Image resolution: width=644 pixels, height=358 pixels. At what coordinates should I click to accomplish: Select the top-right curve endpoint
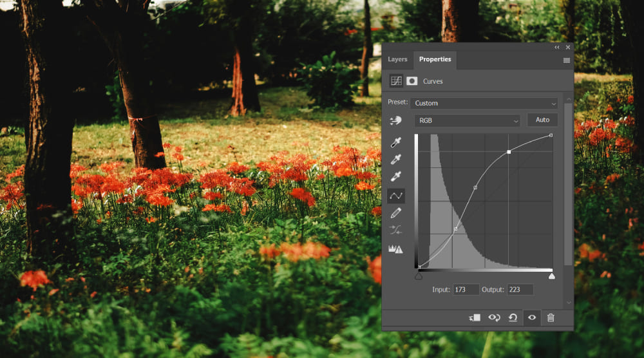tap(551, 135)
